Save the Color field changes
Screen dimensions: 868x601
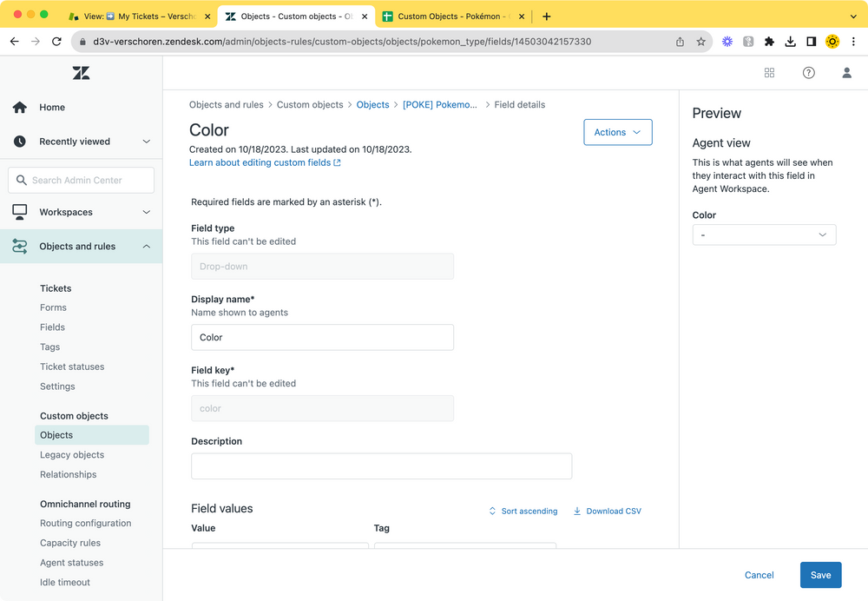(820, 575)
